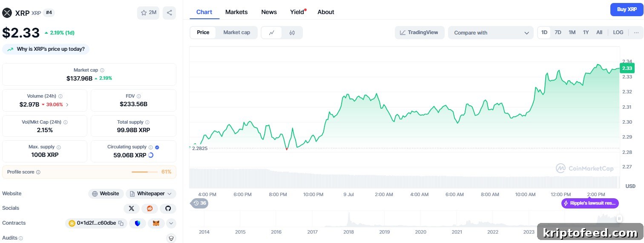Click the Profile score progress bar
Viewport: 644px width, 243px height.
(x=145, y=172)
